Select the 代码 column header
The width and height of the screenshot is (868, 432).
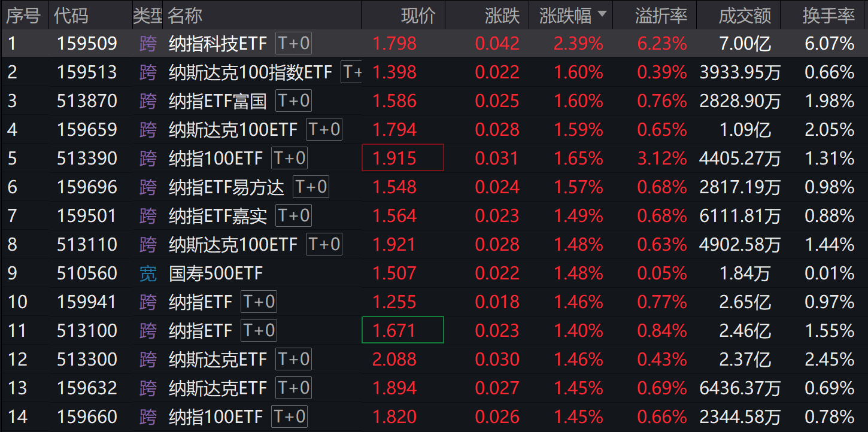point(71,16)
